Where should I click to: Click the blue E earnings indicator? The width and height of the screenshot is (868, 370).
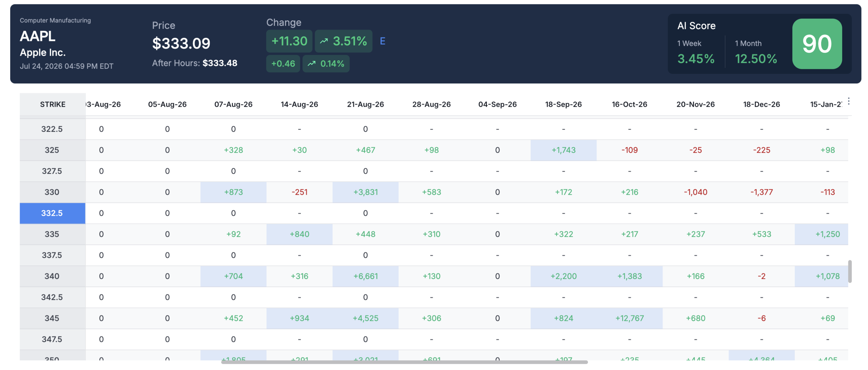[382, 41]
